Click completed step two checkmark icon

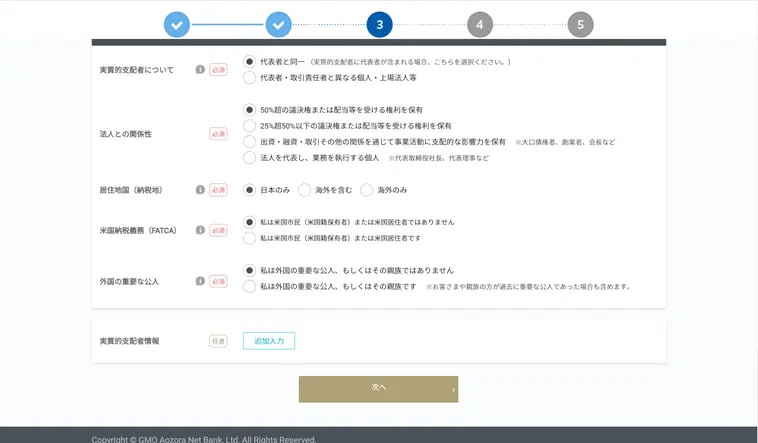click(278, 24)
